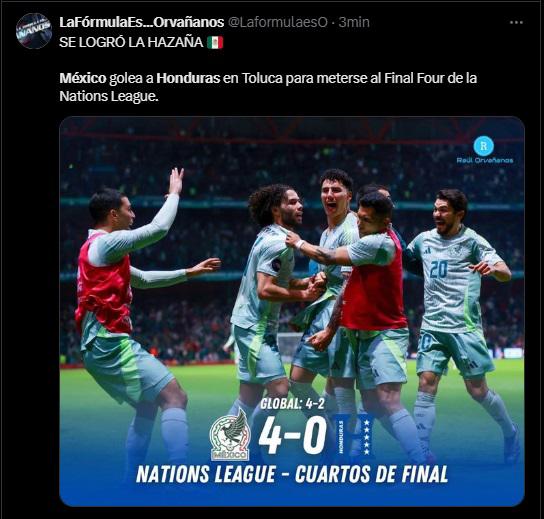
Task: Click the Nations League text in the tweet
Action: (x=109, y=96)
